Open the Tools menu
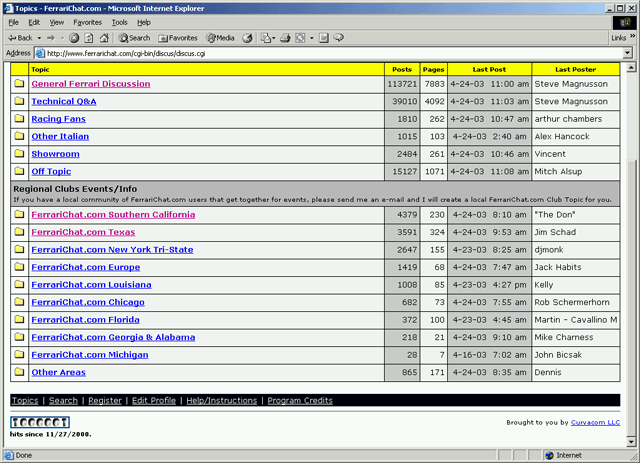 click(120, 22)
